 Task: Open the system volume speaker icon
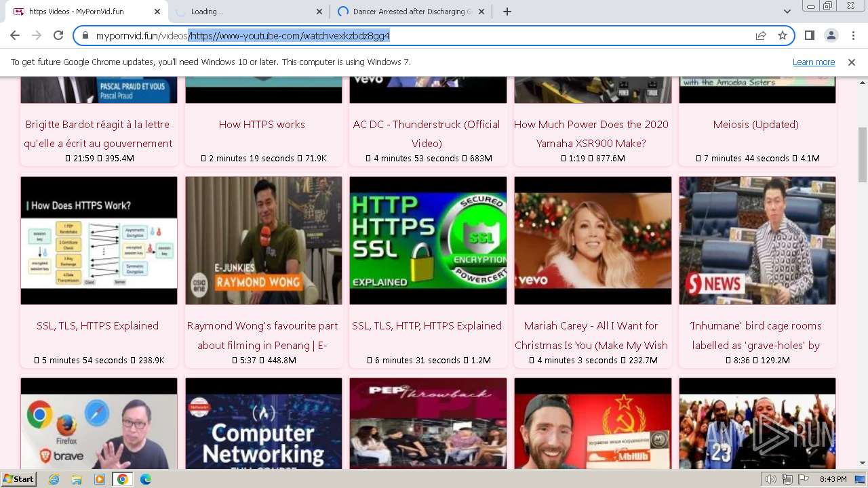point(771,479)
